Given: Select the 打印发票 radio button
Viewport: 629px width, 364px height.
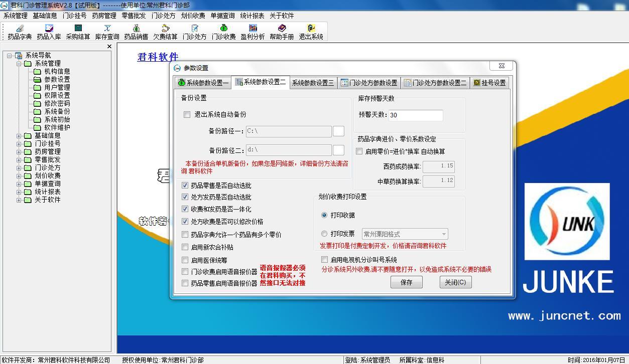Looking at the screenshot, I should tap(324, 234).
